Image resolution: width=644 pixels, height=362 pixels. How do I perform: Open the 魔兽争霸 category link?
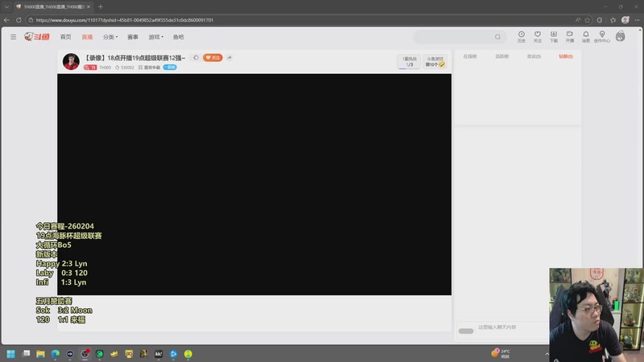[150, 68]
